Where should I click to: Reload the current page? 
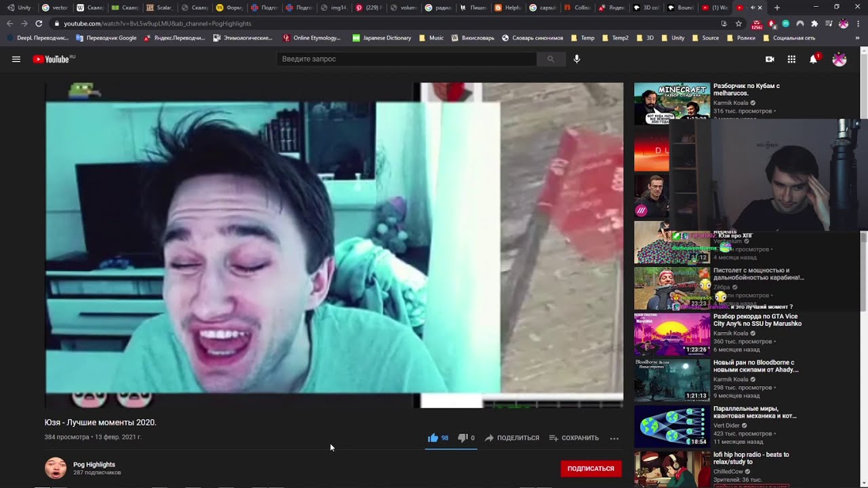(x=39, y=23)
